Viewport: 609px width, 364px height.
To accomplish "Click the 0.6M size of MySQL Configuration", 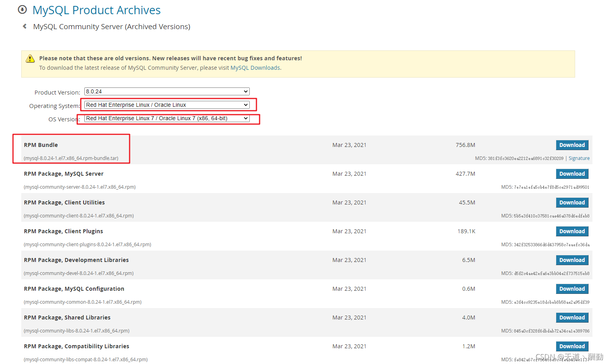I will [468, 289].
